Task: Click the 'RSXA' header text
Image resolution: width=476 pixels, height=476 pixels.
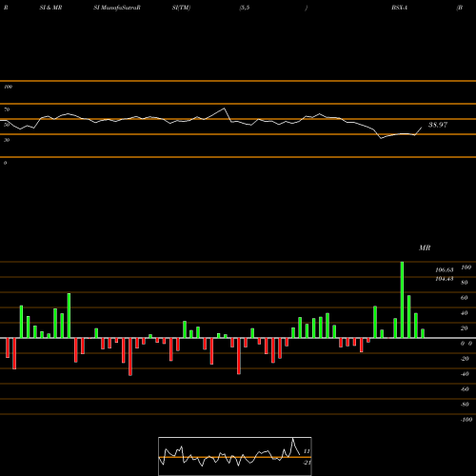Action: [400, 8]
